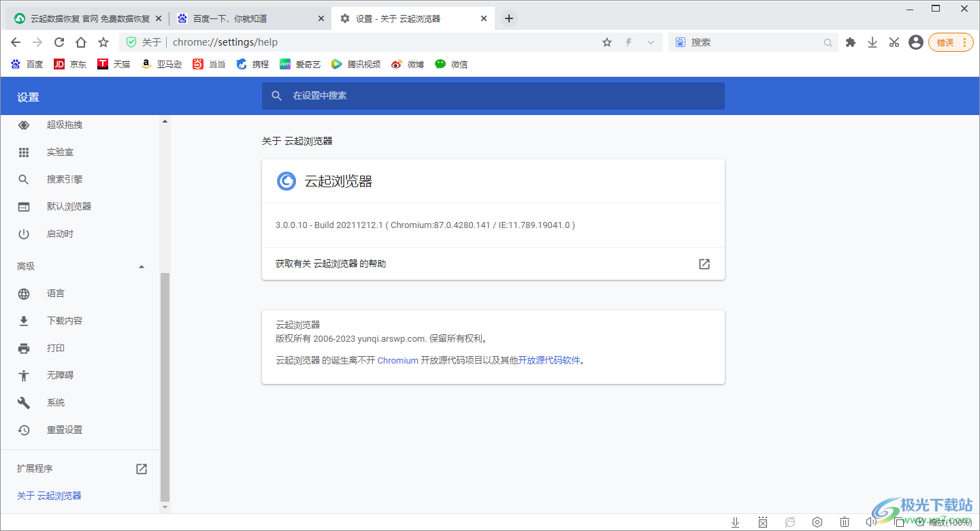Open the 爱奇艺 bookmark
Image resolution: width=980 pixels, height=531 pixels.
(x=300, y=64)
